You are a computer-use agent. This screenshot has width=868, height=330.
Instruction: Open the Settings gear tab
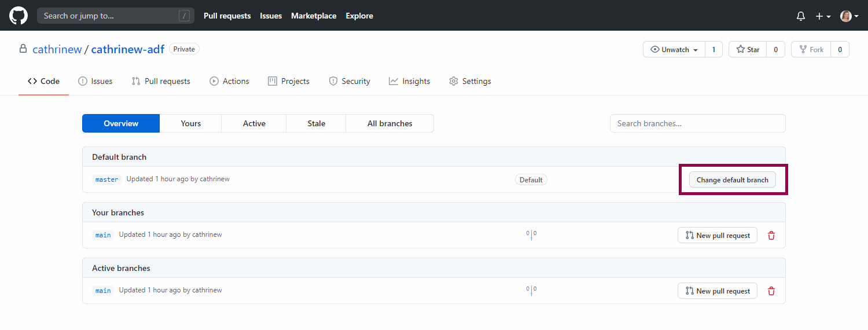click(470, 82)
